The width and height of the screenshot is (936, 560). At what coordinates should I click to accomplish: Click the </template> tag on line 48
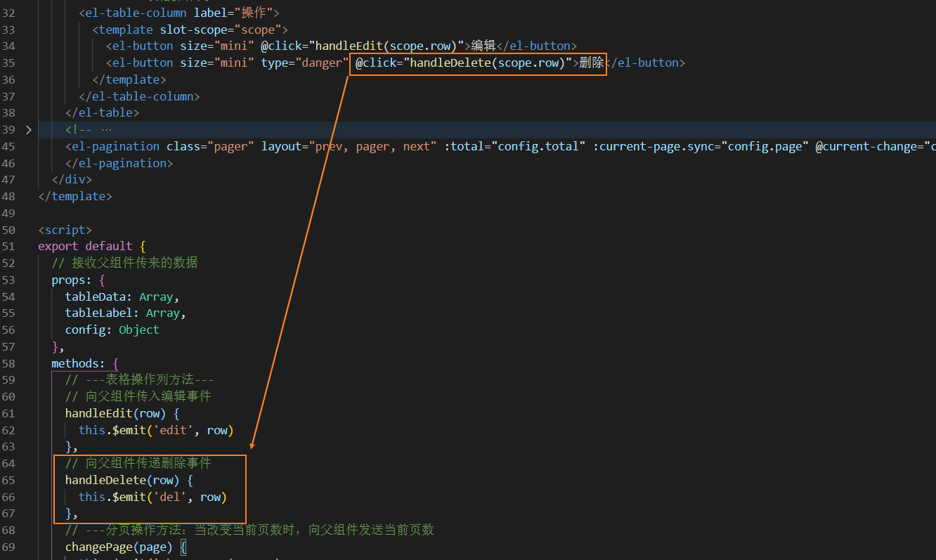(75, 197)
